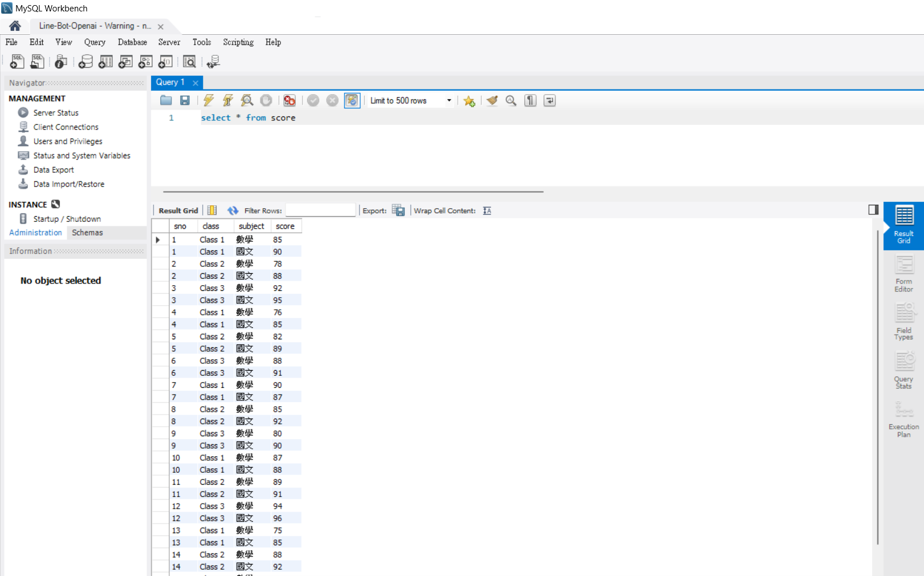924x576 pixels.
Task: Execute statement under cursor icon
Action: (x=227, y=100)
